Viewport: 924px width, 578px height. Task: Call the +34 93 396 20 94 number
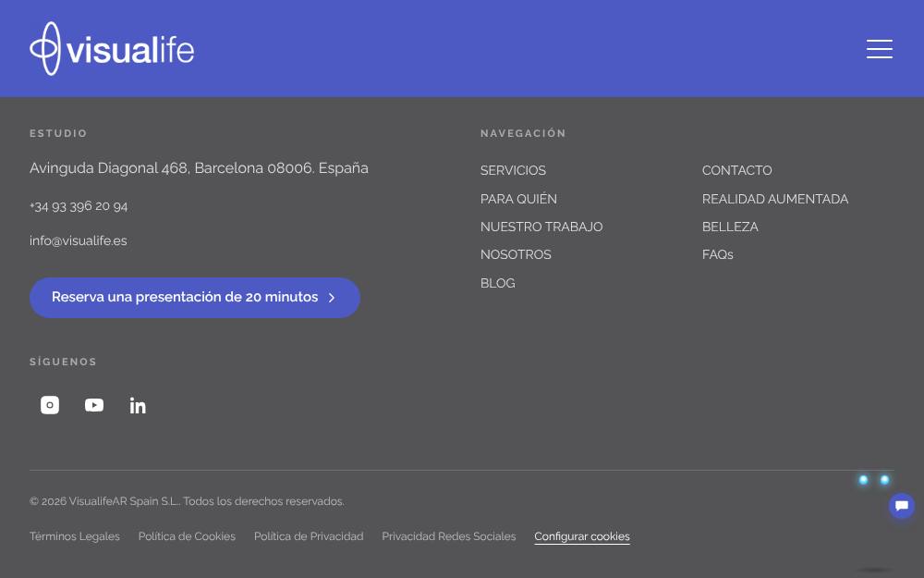point(79,206)
